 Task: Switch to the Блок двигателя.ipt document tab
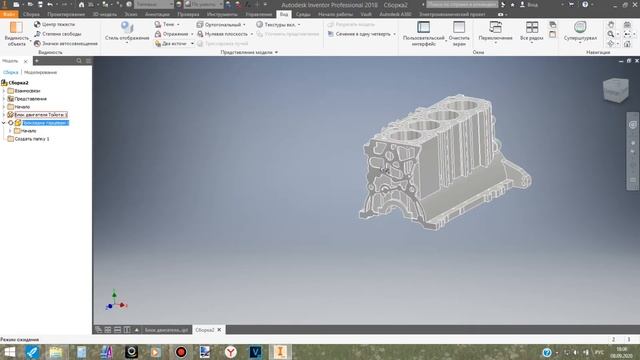[166, 330]
